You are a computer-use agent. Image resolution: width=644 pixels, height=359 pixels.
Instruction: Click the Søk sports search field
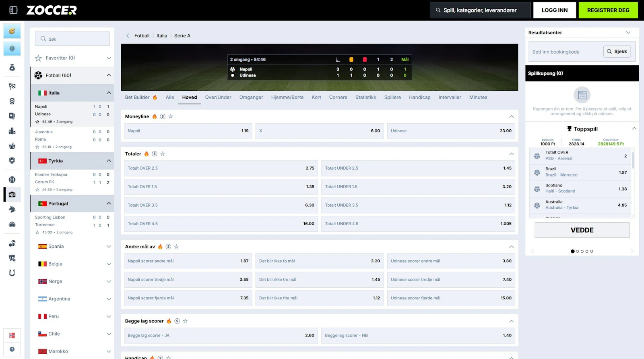coord(72,39)
